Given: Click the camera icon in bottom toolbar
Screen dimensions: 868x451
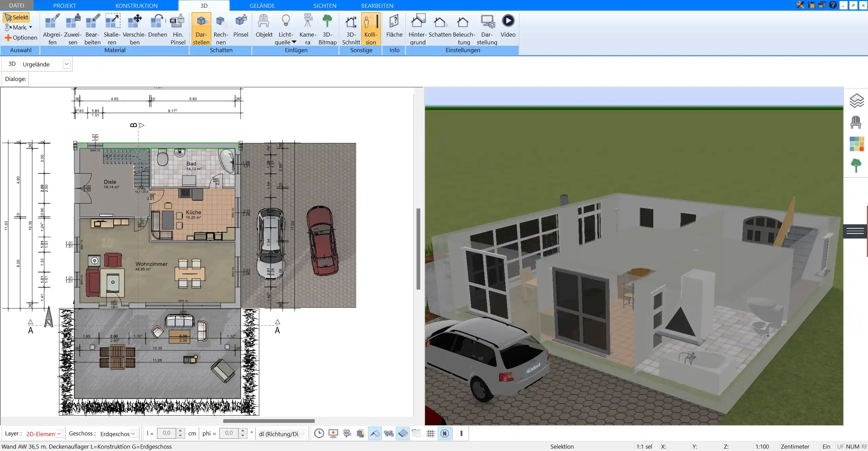Looking at the screenshot, I should coord(347,433).
